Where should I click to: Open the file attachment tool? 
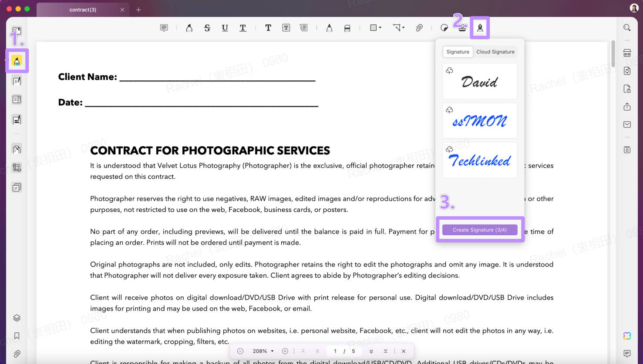pos(419,27)
